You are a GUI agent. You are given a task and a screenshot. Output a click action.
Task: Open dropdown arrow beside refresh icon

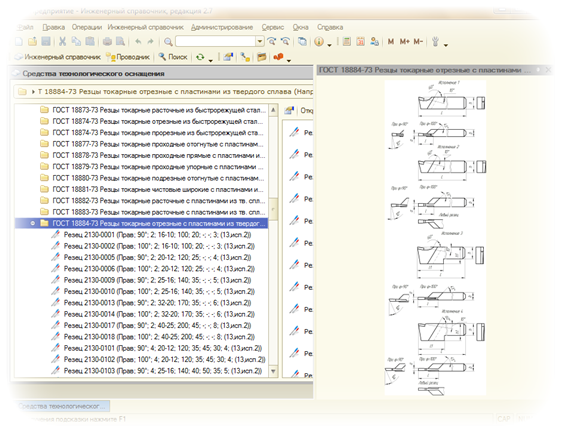211,60
